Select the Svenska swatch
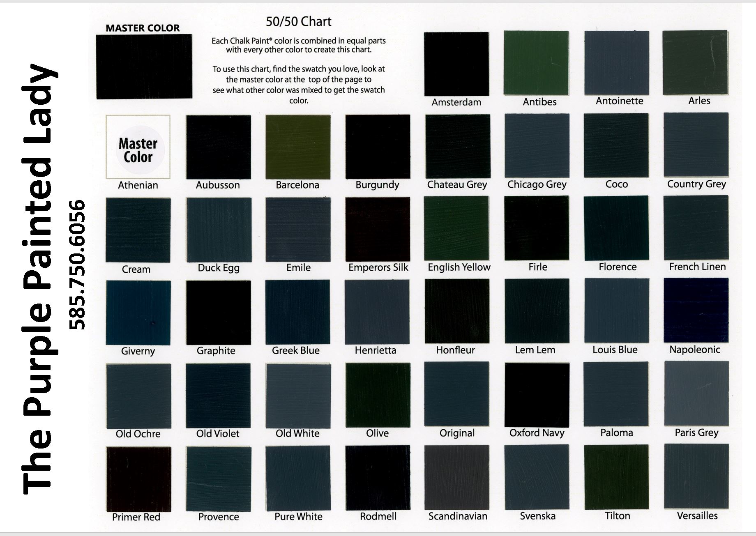Screen dimensions: 756x536 (x=537, y=477)
